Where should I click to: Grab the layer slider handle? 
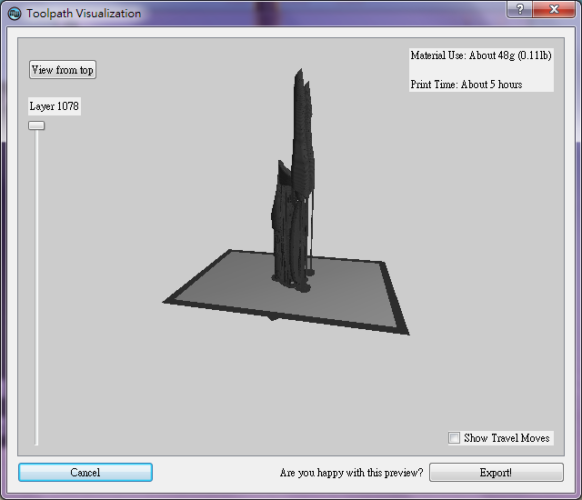pyautogui.click(x=36, y=125)
